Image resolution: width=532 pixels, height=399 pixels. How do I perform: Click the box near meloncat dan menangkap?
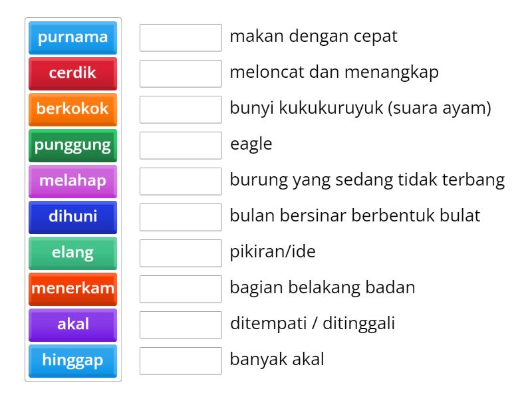pyautogui.click(x=181, y=74)
